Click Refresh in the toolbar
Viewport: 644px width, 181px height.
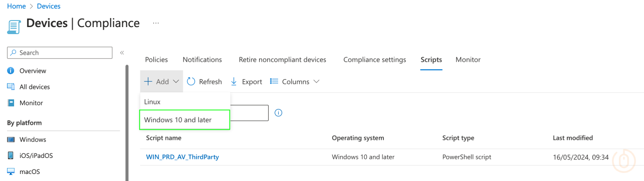tap(204, 81)
